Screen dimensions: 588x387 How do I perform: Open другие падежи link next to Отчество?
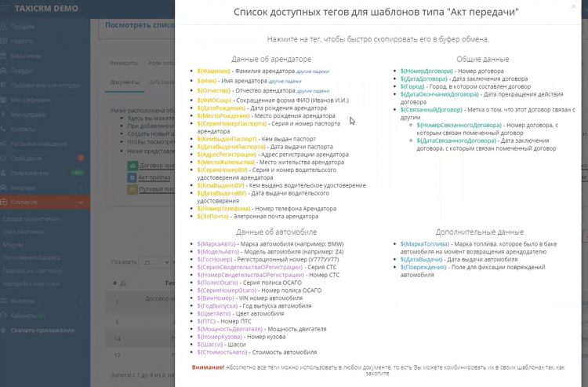[x=314, y=90]
